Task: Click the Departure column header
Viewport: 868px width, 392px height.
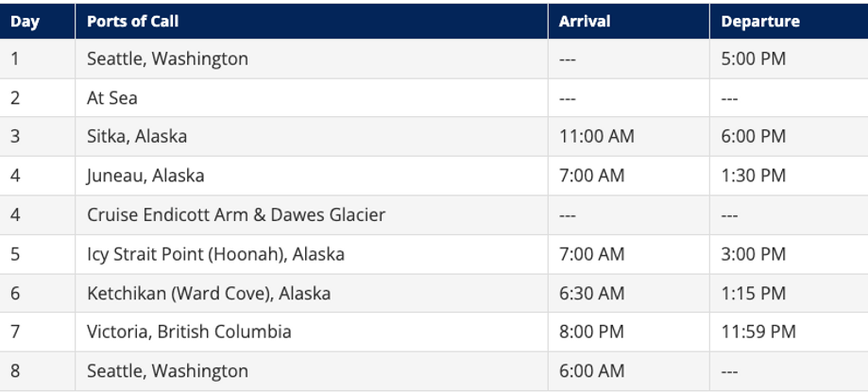Action: click(760, 22)
